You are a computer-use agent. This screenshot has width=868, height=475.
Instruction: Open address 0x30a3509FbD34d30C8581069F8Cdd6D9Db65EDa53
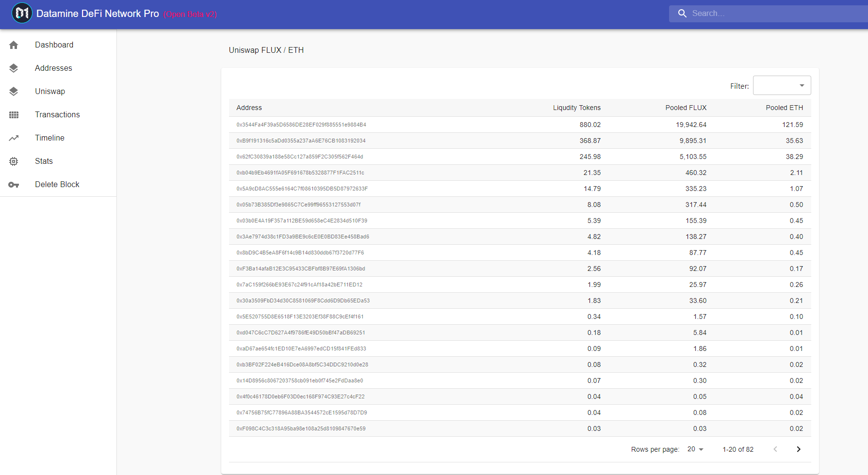[x=303, y=301]
